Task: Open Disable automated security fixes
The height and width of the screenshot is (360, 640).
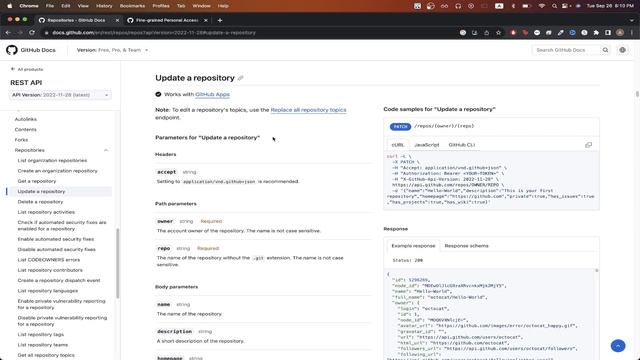Action: pos(56,249)
